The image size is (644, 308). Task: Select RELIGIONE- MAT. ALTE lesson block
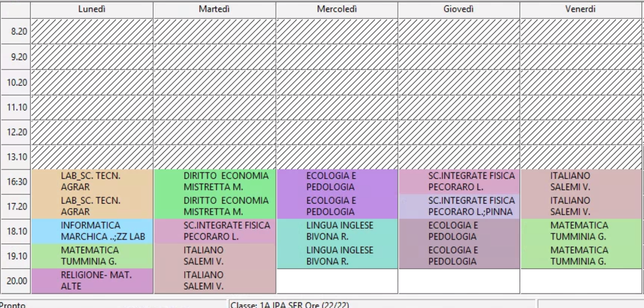92,281
